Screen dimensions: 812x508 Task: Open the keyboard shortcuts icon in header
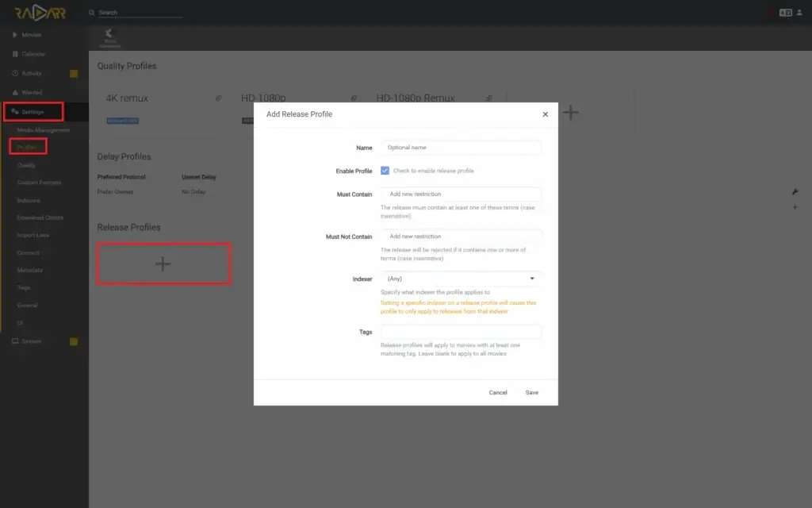[x=785, y=13]
